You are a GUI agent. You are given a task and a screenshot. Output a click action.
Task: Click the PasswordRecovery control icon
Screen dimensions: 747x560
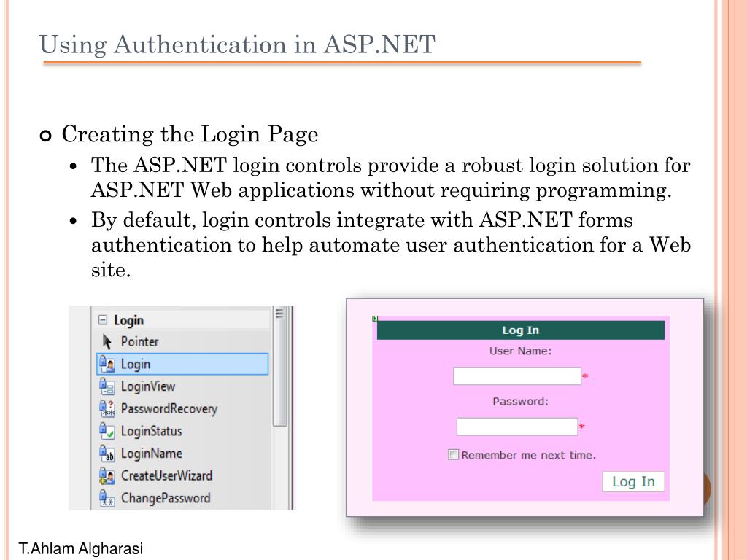107,408
